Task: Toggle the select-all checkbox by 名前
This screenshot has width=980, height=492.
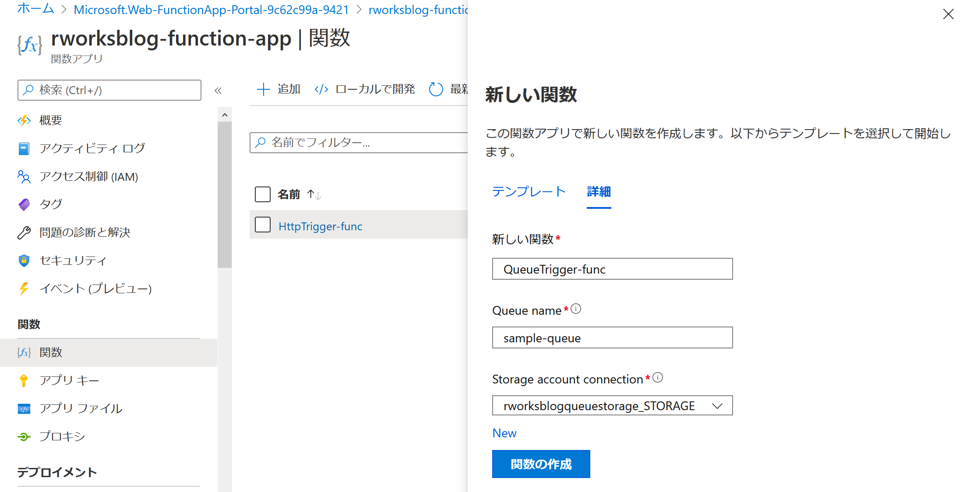Action: point(263,194)
